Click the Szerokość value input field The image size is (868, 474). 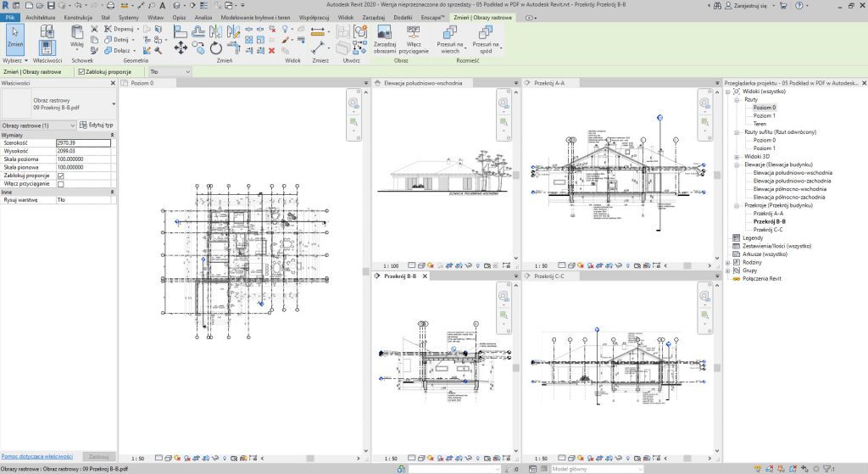point(83,143)
